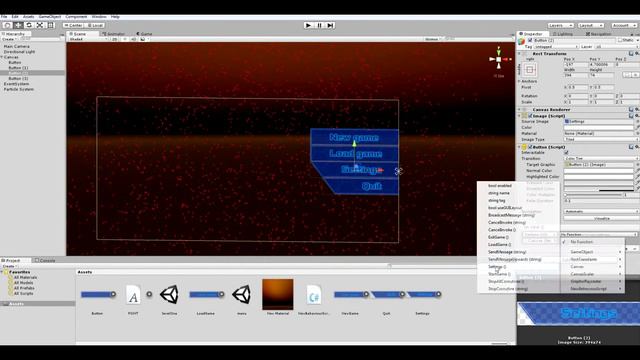Click the Play button
The image size is (640, 360).
tap(308, 25)
